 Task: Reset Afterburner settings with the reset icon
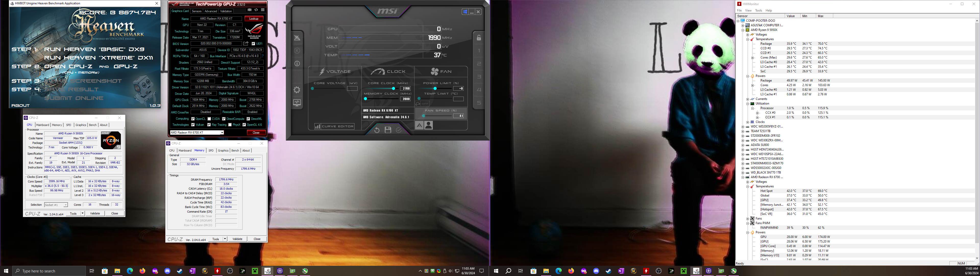pyautogui.click(x=377, y=130)
